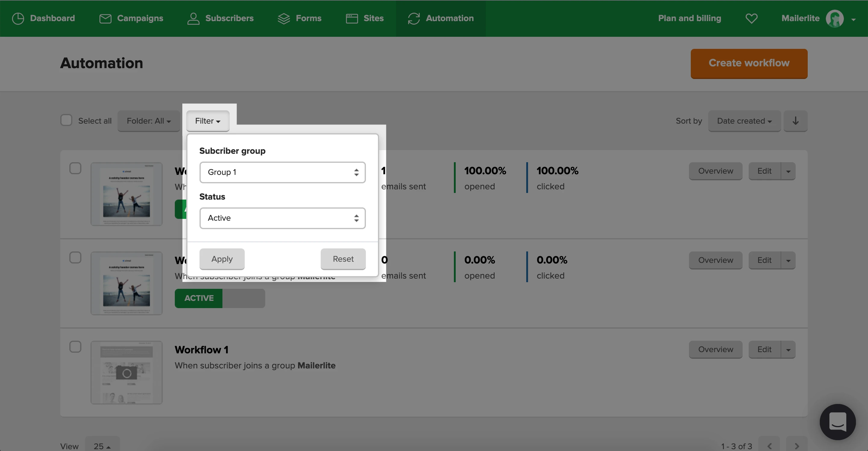Open first workflow email thumbnail
868x451 pixels.
click(127, 194)
